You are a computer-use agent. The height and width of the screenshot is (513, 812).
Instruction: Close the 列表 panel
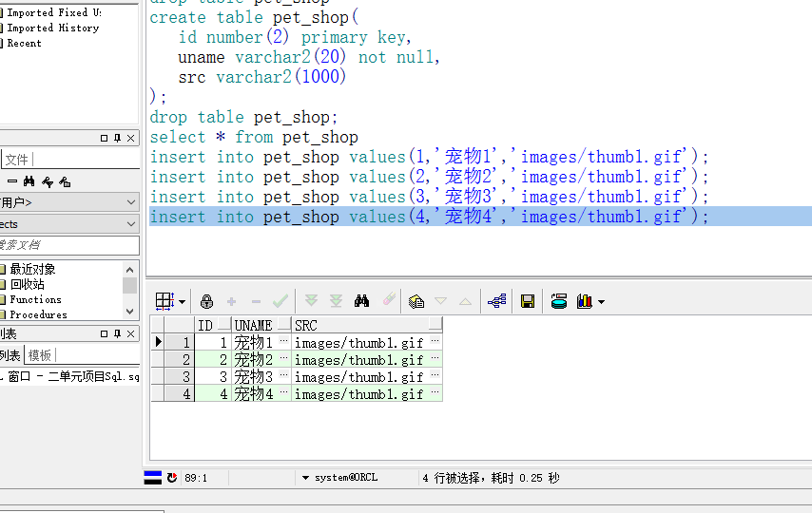(x=131, y=333)
